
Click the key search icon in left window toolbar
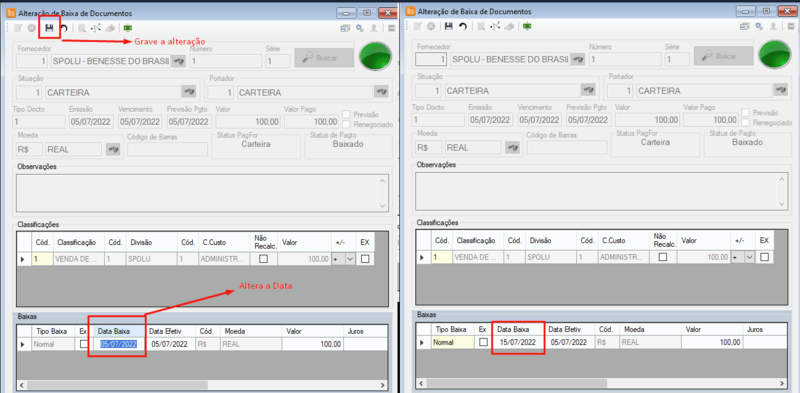(x=360, y=28)
